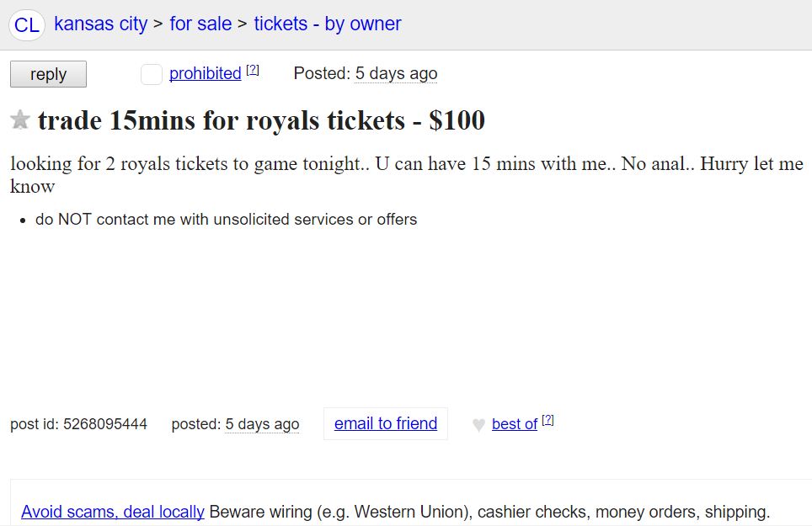Screen dimensions: 812x526
Task: Select the post title text
Action: (x=261, y=120)
